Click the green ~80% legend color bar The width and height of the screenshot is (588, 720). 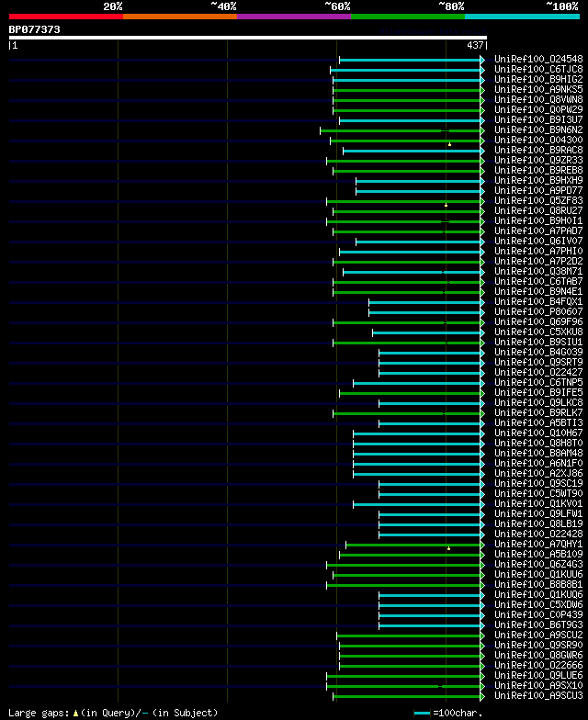408,17
